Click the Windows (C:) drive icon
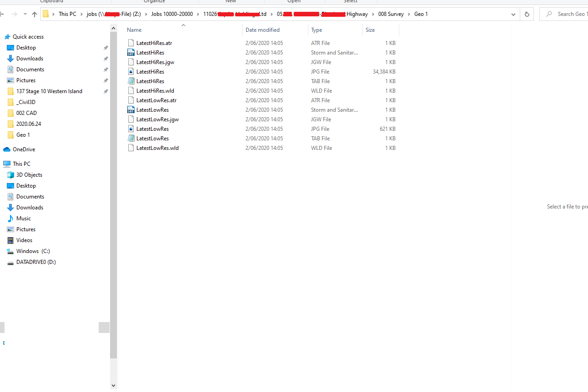 click(10, 251)
